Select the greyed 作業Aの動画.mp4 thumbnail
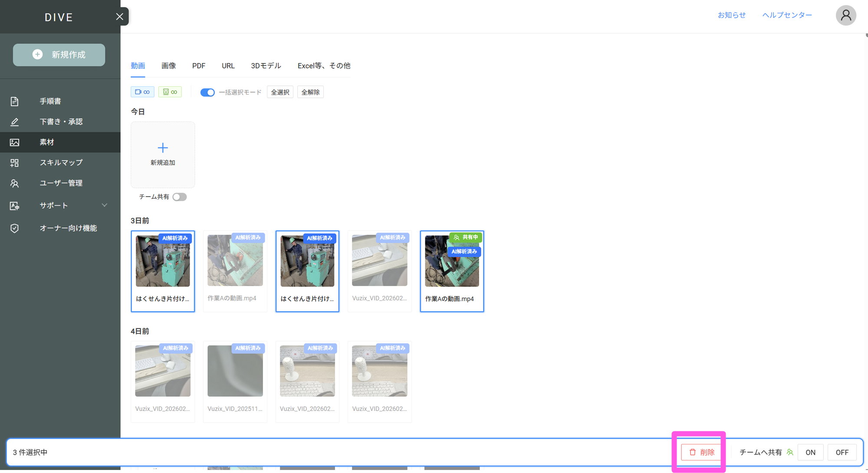Image resolution: width=868 pixels, height=473 pixels. [x=235, y=261]
